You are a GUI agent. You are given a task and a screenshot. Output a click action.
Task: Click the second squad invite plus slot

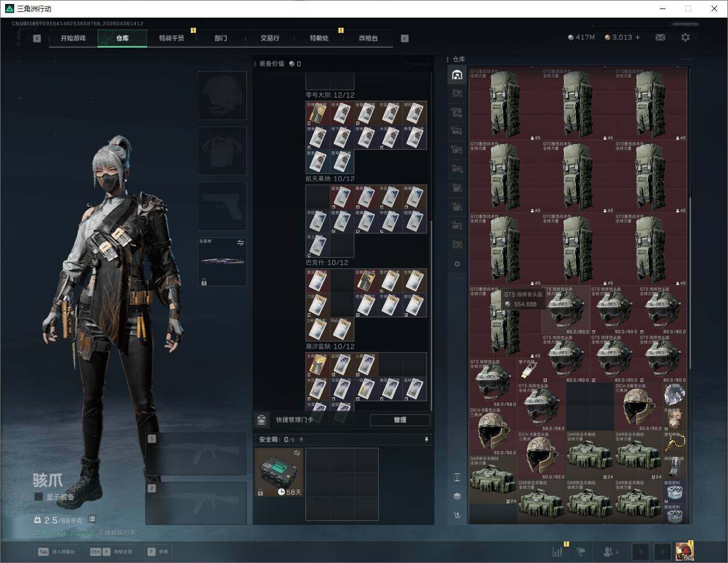click(662, 551)
